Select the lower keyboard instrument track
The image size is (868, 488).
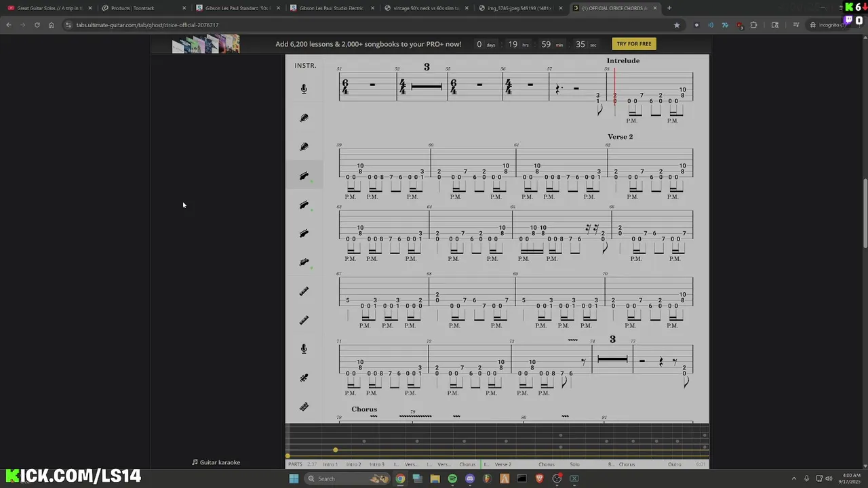point(304,320)
